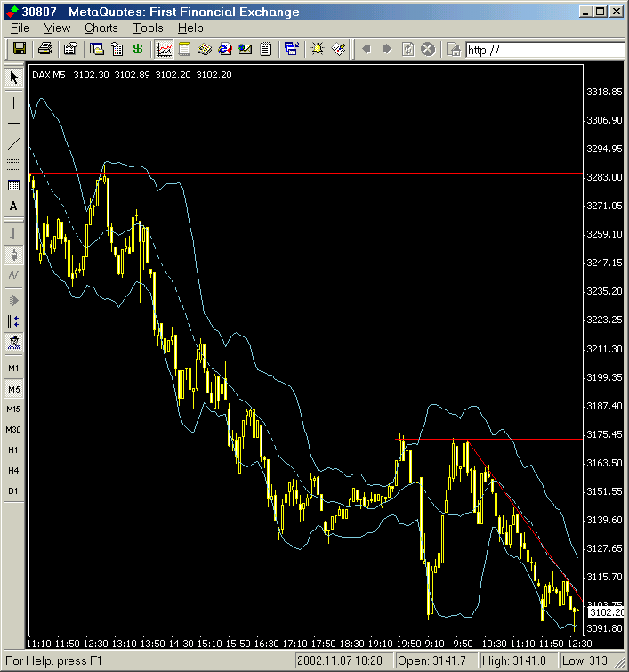The width and height of the screenshot is (629, 672).
Task: Select the trendline drawing tool
Action: (13, 143)
